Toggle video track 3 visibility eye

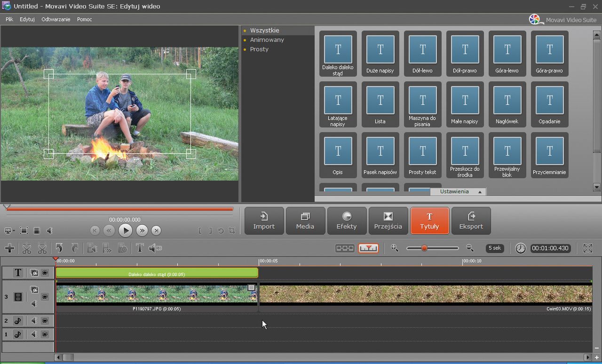(x=45, y=297)
